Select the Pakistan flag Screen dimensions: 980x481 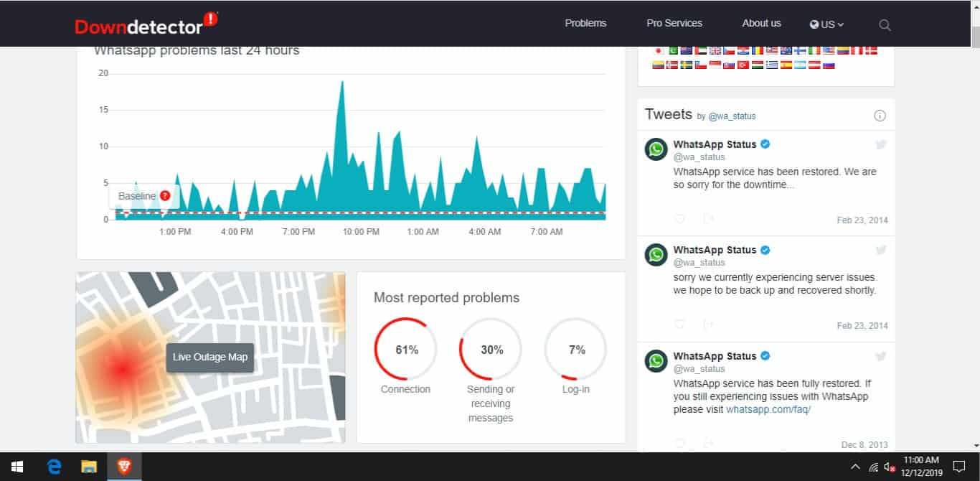[x=674, y=50]
